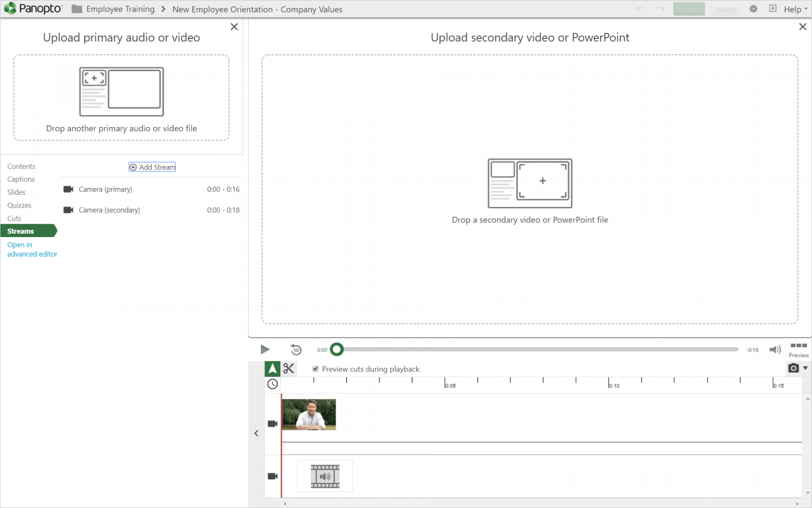
Task: Open the Help dropdown menu
Action: pos(794,9)
